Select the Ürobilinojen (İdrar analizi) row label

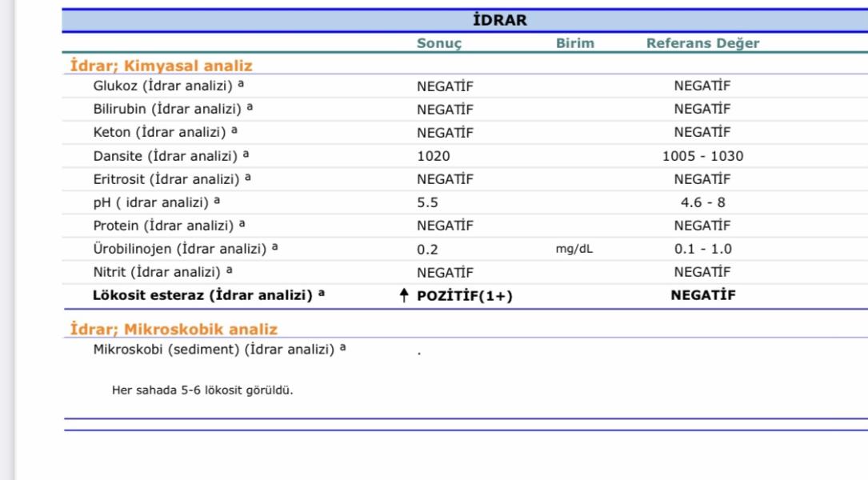point(186,249)
